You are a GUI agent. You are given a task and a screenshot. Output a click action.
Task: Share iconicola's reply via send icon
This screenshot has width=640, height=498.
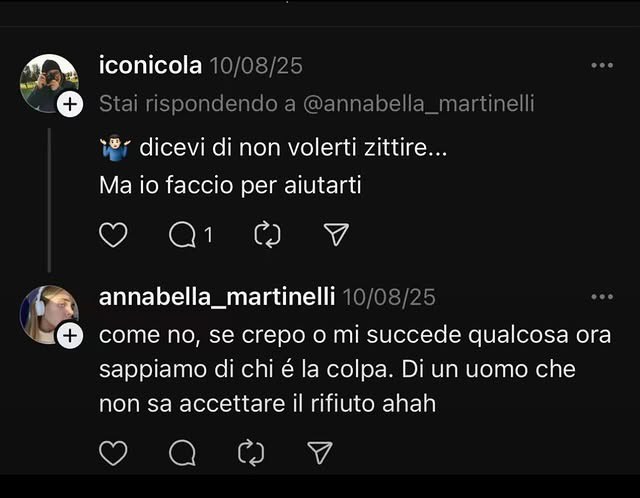(x=337, y=235)
